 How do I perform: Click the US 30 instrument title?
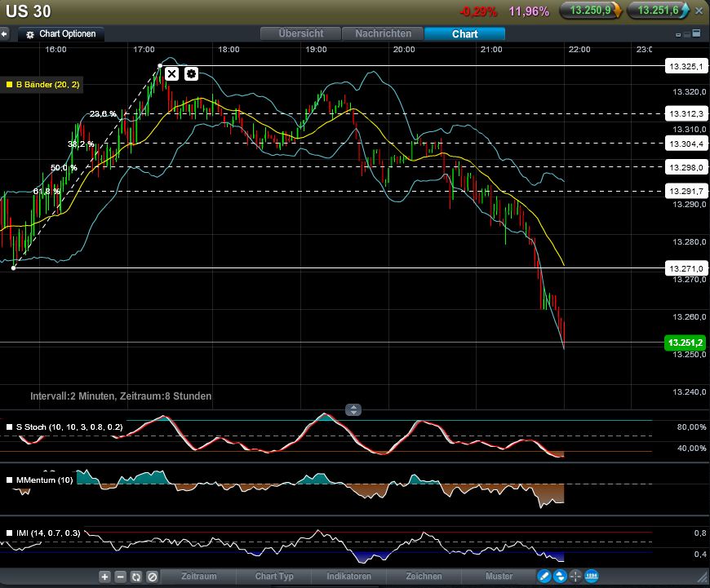[x=28, y=11]
